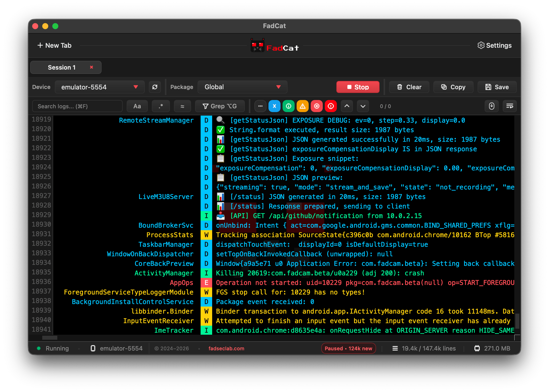The width and height of the screenshot is (549, 392).
Task: Close the Session 1 tab
Action: click(91, 67)
